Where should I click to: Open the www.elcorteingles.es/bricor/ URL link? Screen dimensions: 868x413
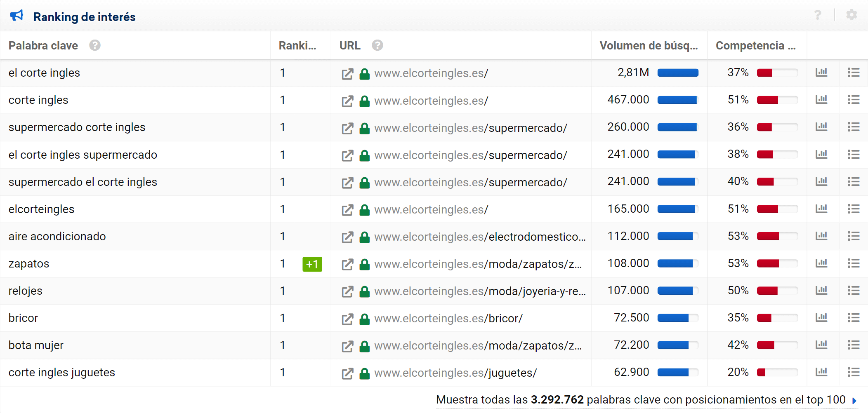coord(448,318)
